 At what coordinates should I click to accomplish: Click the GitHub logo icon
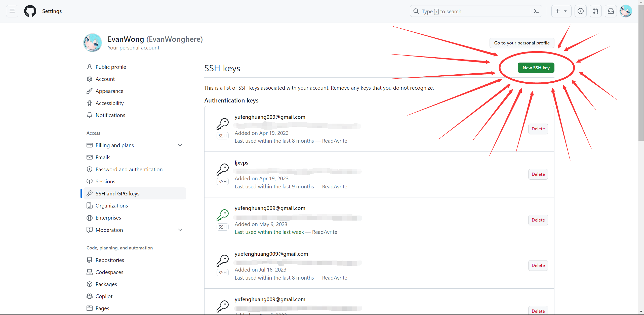(x=30, y=11)
